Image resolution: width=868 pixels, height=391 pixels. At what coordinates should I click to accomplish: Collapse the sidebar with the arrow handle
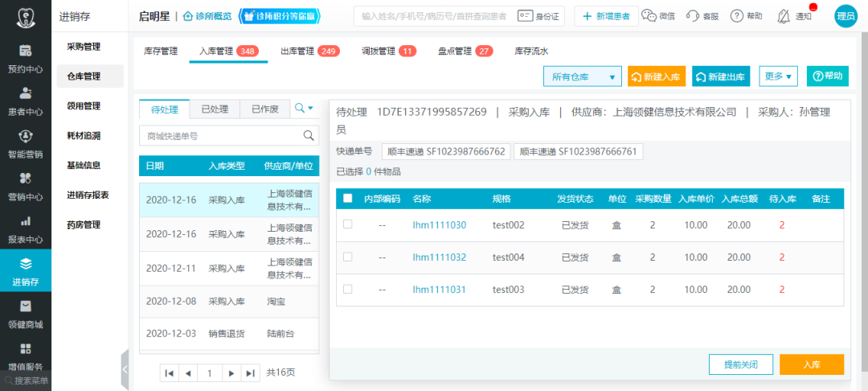tap(125, 368)
